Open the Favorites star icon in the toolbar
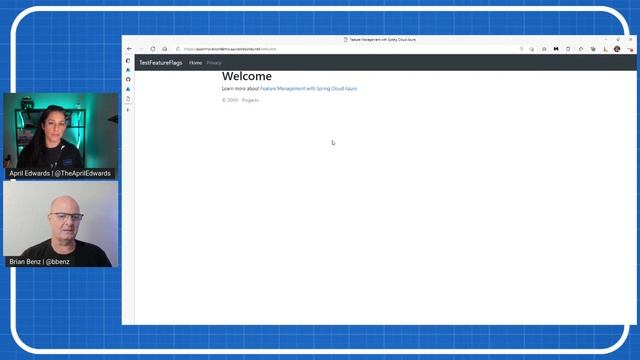The image size is (640, 360). pos(581,49)
